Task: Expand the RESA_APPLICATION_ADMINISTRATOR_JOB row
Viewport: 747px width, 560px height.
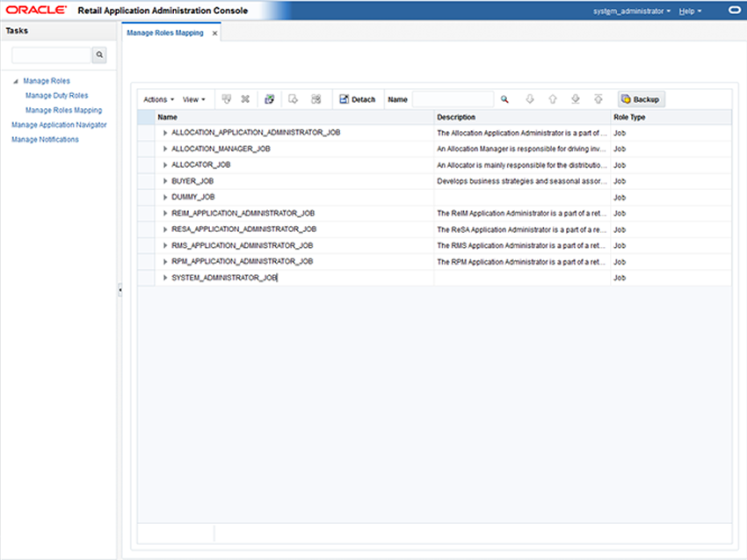Action: point(165,229)
